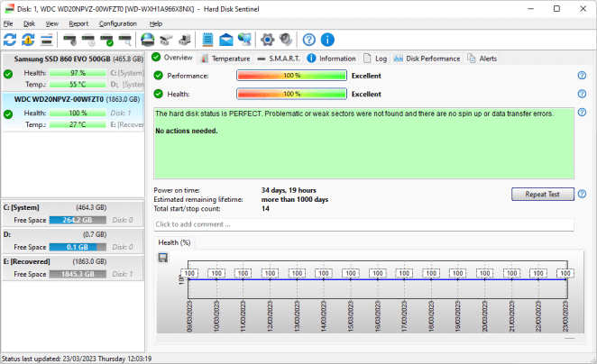Open the Disk menu

[29, 23]
